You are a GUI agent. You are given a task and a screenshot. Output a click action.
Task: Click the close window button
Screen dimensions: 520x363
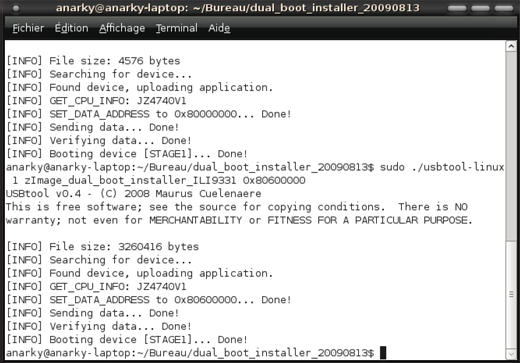[504, 8]
